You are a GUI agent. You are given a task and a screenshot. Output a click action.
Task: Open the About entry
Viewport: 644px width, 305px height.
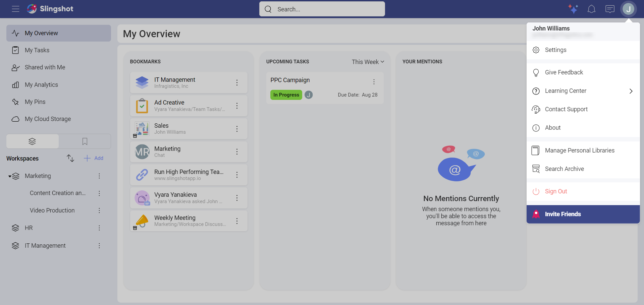(x=583, y=128)
